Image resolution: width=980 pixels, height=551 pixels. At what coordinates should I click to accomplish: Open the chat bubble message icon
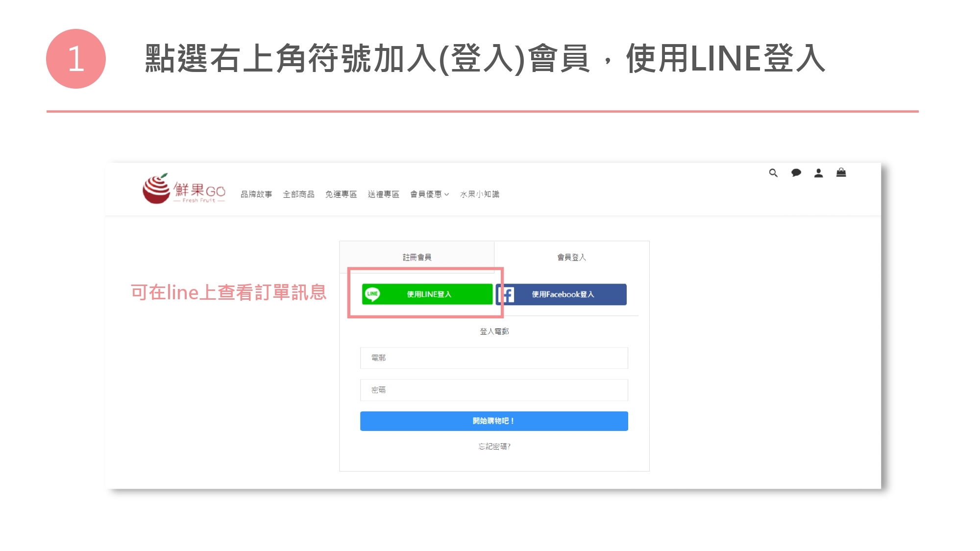pyautogui.click(x=796, y=173)
